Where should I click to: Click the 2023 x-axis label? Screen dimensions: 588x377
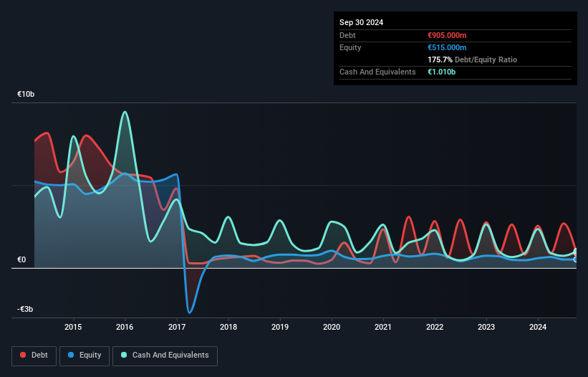pos(486,327)
